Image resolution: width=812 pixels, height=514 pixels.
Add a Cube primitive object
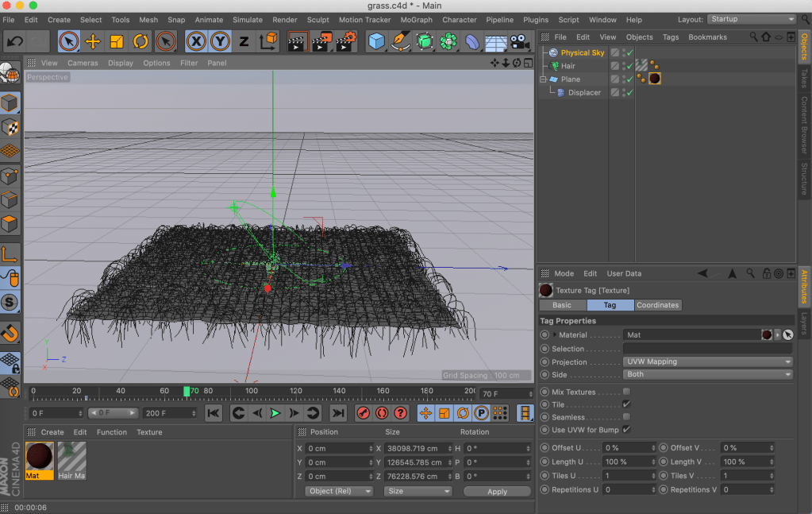(376, 41)
